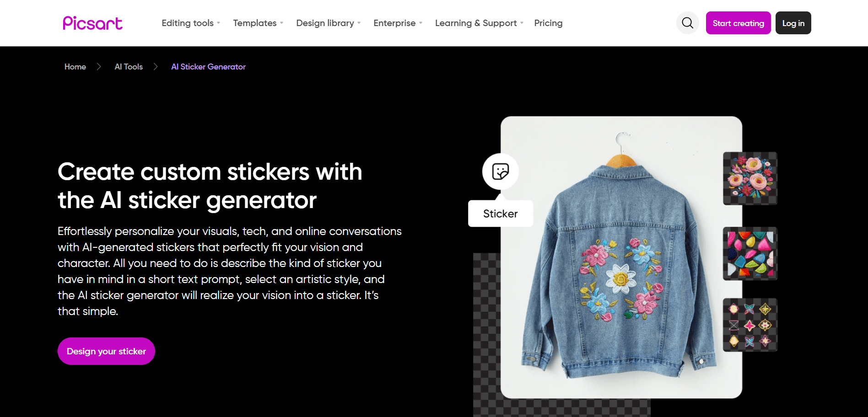Image resolution: width=868 pixels, height=417 pixels.
Task: Expand Learning & Support options
Action: tap(476, 23)
